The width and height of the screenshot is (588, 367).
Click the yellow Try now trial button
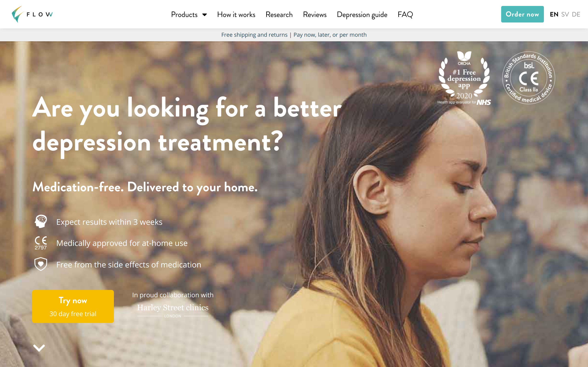[73, 306]
